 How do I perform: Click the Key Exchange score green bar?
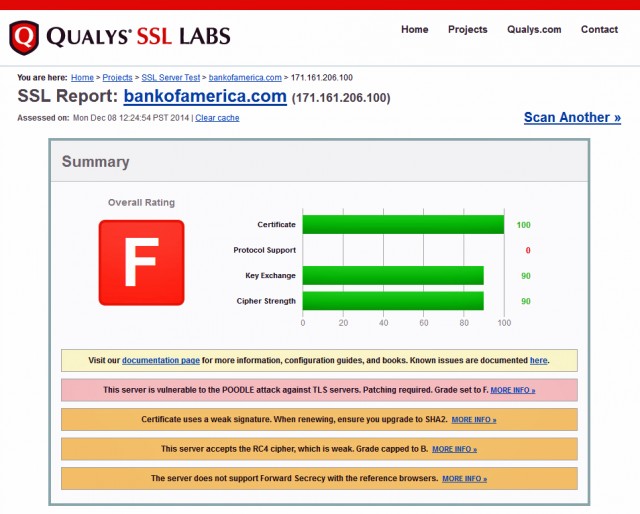(393, 276)
